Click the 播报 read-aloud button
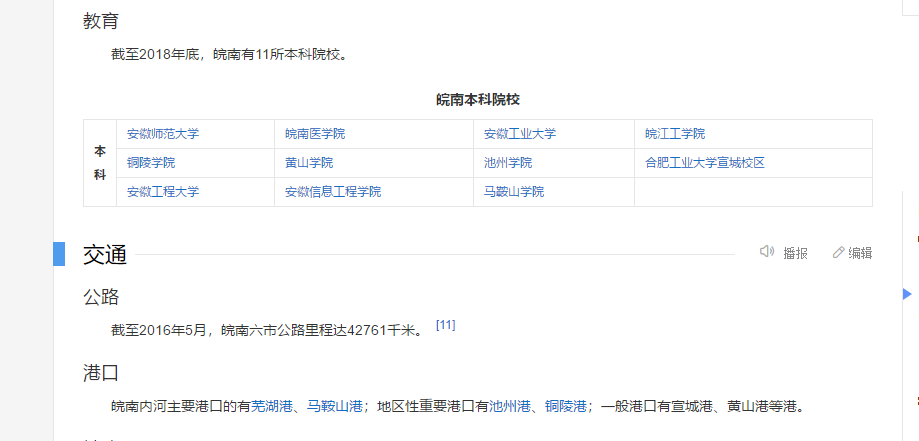The image size is (919, 441). (x=795, y=253)
